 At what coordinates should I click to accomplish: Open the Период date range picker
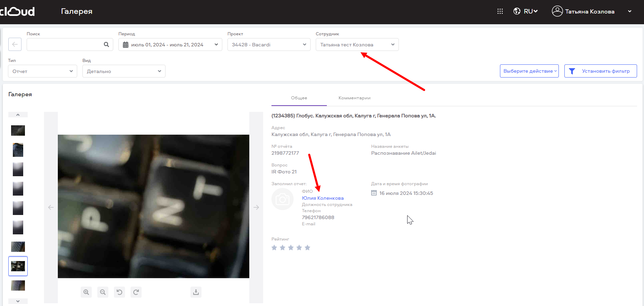tap(170, 45)
